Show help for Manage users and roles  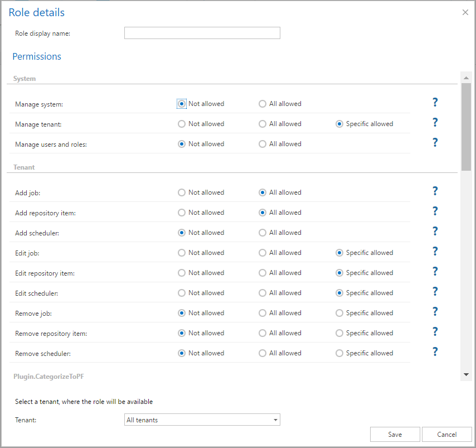(x=435, y=142)
